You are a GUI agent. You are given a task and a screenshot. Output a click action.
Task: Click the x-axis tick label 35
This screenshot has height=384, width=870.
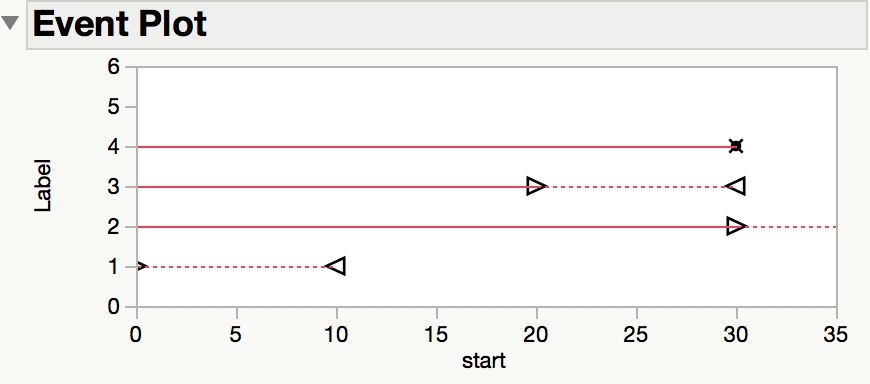pos(836,335)
